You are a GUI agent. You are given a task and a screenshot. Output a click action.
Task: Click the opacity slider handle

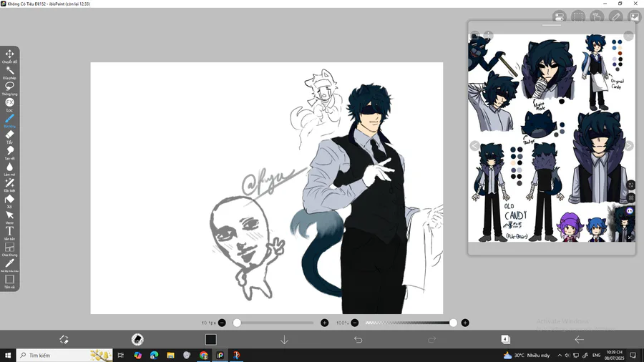coord(453,323)
